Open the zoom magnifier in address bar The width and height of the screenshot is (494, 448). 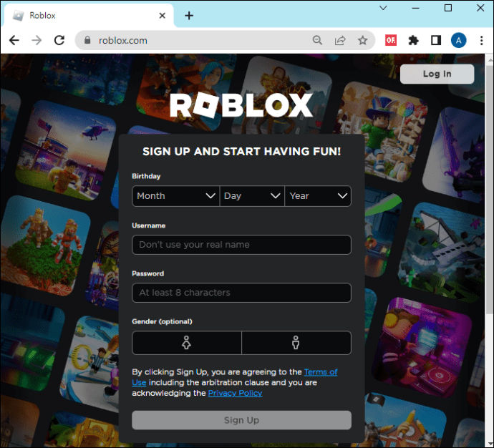coord(317,40)
